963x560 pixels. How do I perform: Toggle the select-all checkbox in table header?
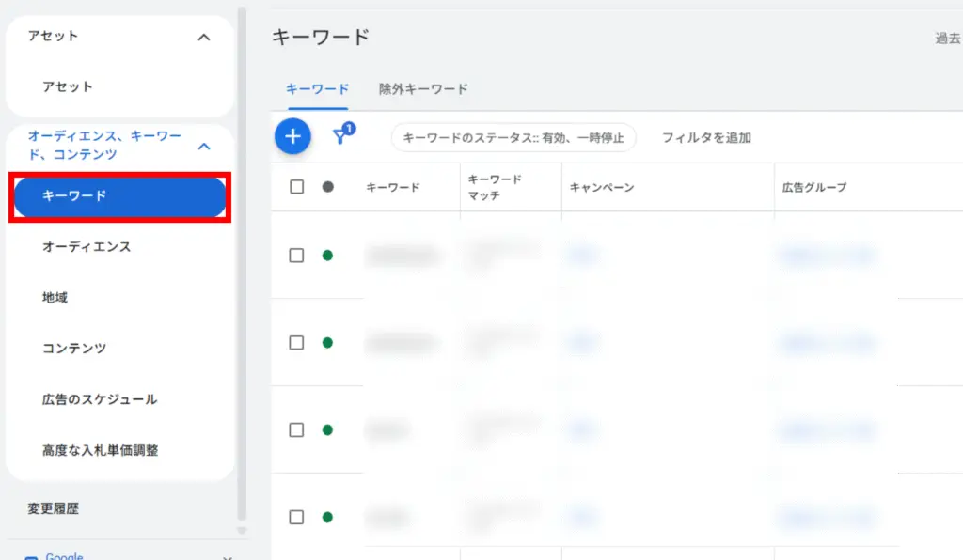(x=297, y=187)
